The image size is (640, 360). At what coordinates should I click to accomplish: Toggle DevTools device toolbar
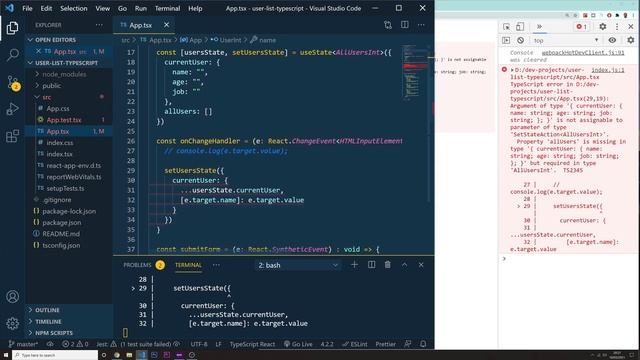[520, 27]
